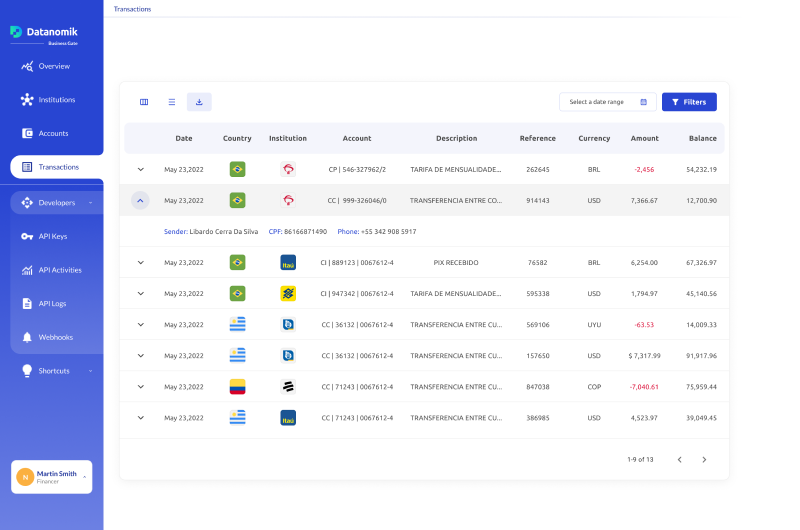This screenshot has height=530, width=800.
Task: Click the Transactions breadcrumb link
Action: (x=132, y=9)
